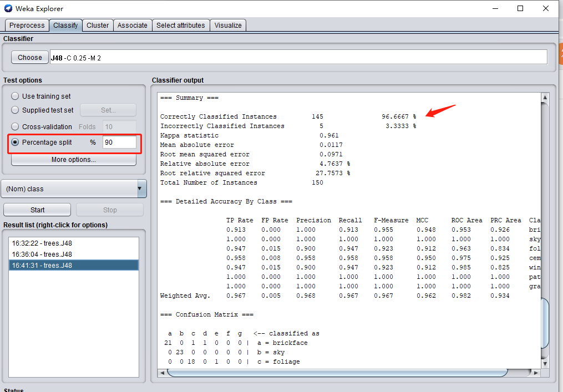Viewport: 563px width, 392px height.
Task: Click the === Summary === heading
Action: pyautogui.click(x=189, y=98)
